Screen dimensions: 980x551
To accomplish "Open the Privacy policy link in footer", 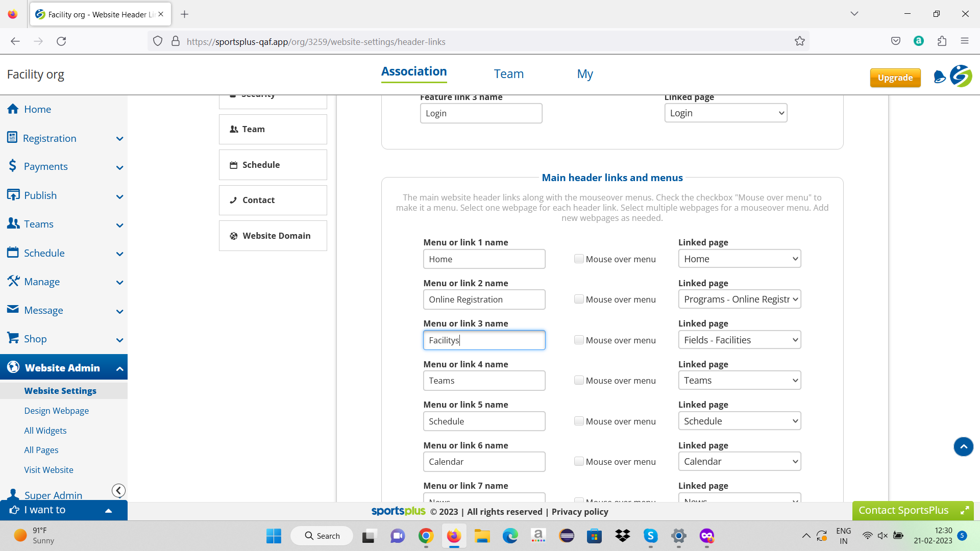I will tap(579, 512).
